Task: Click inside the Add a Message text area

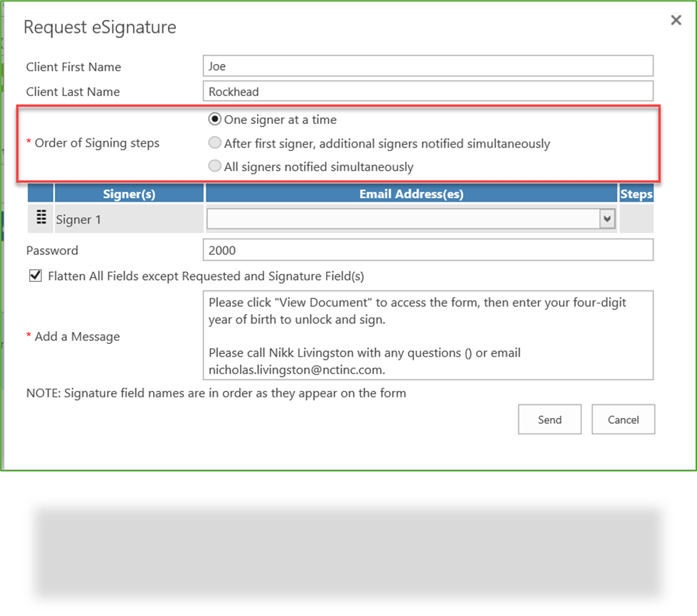Action: pos(427,335)
